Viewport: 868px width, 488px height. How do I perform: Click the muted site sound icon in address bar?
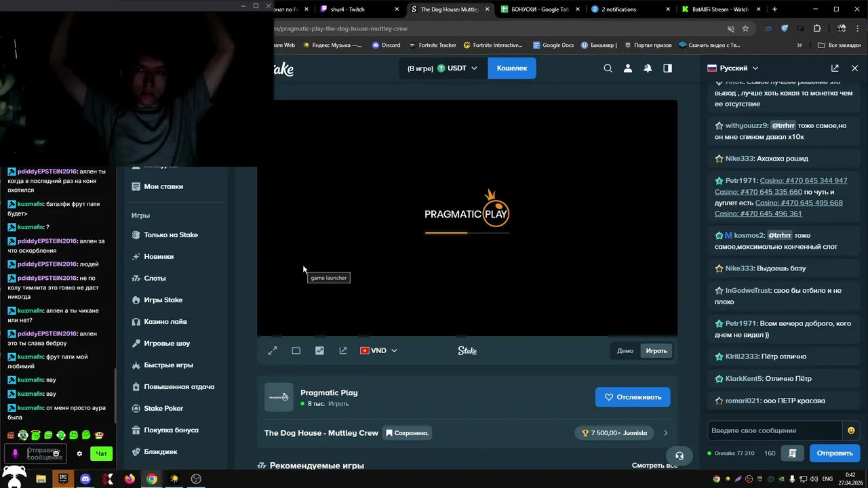(730, 28)
